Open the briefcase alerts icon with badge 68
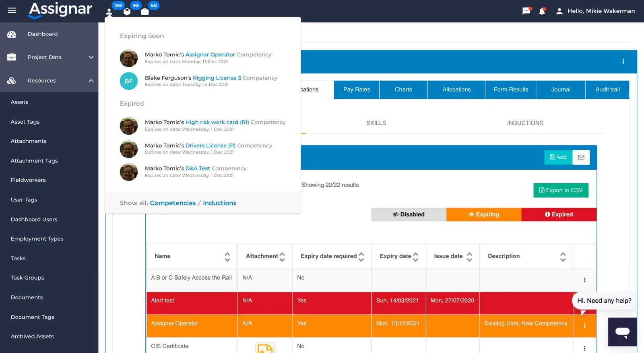This screenshot has height=353, width=644. click(145, 12)
